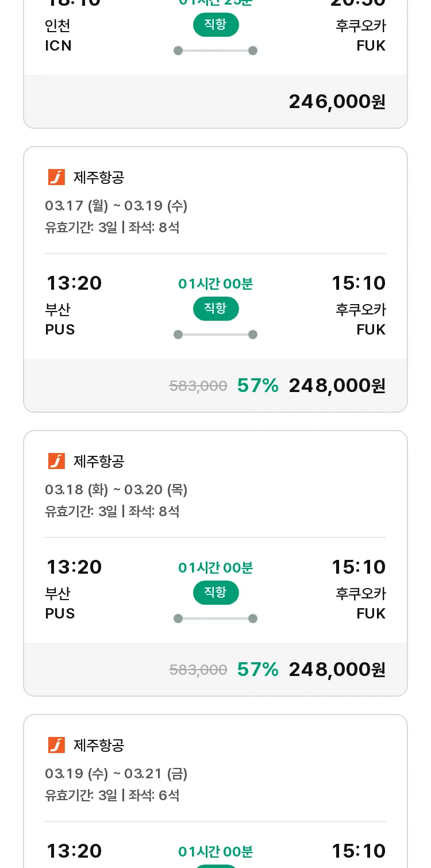The image size is (431, 868).
Task: Choose the 248,000원 price on 03.18 flight
Action: [337, 670]
